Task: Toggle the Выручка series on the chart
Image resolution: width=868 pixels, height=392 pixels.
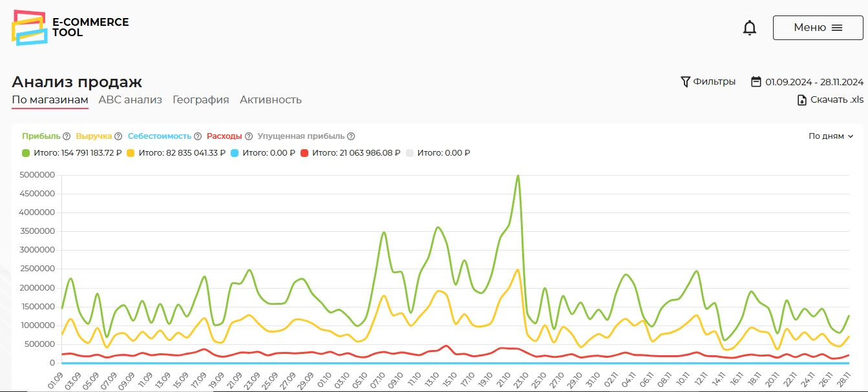Action: [x=94, y=136]
